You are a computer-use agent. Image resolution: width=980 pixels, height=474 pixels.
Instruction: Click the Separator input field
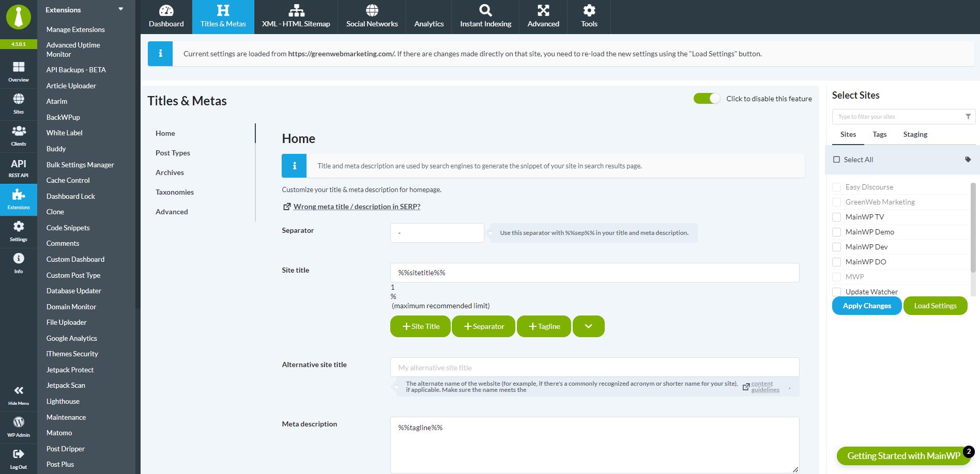click(437, 233)
